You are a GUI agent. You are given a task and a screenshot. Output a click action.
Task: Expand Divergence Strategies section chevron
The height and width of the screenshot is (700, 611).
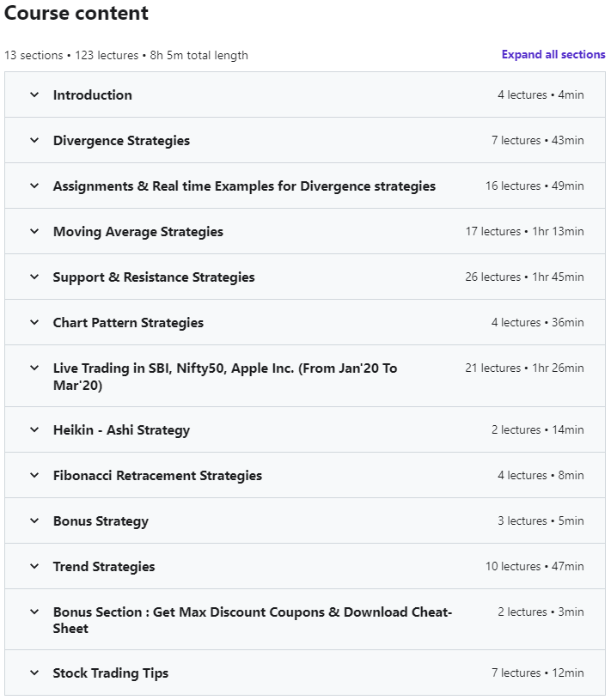point(34,140)
